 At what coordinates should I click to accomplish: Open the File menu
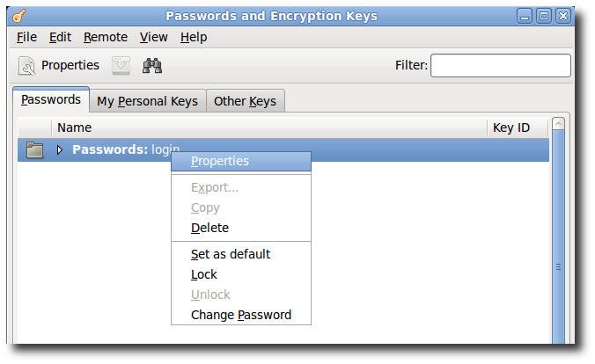coord(26,37)
